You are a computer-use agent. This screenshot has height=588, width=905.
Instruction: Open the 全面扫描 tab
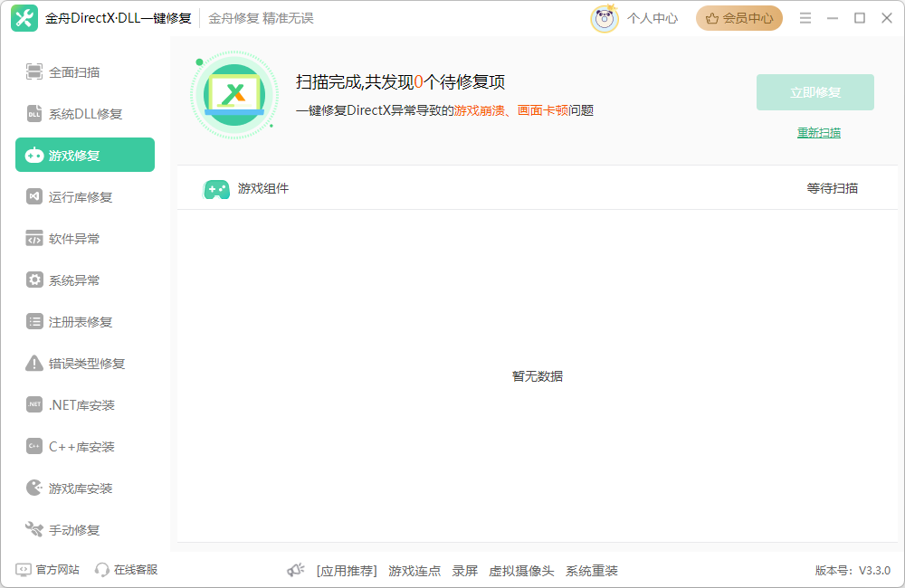85,71
